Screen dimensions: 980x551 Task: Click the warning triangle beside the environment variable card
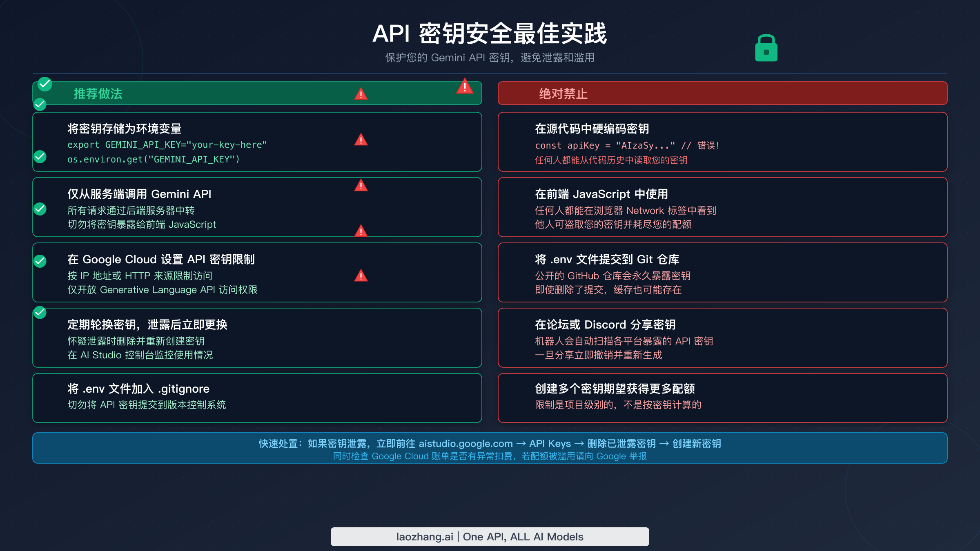click(361, 141)
